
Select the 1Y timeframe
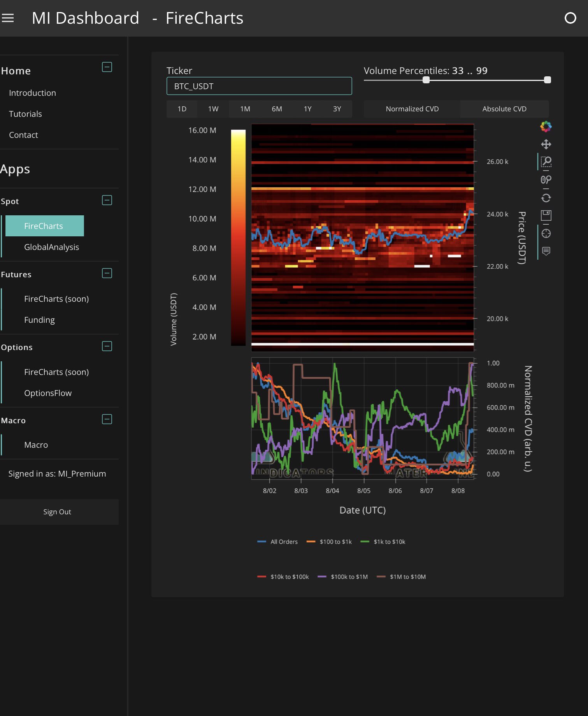[x=308, y=109]
